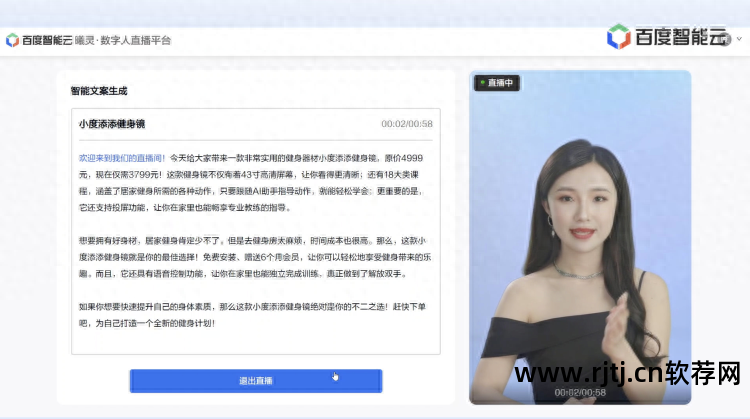Viewport: 750px width, 419px height.
Task: Click the Baidu AI Cloud logo icon in the header
Action: point(12,40)
